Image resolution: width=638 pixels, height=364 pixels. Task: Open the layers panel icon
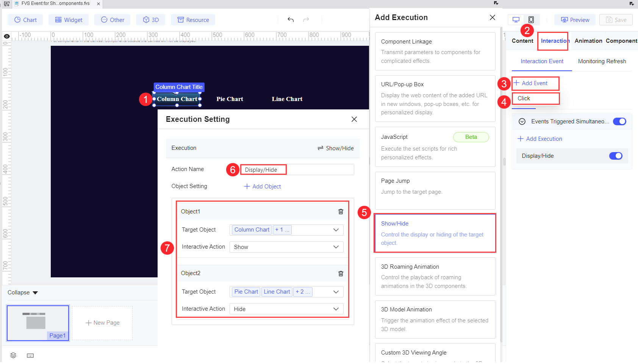click(x=13, y=355)
